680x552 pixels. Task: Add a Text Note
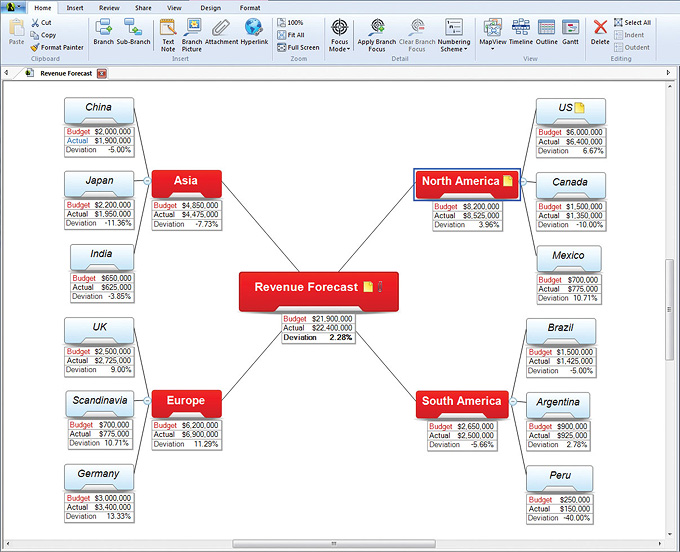coord(168,35)
